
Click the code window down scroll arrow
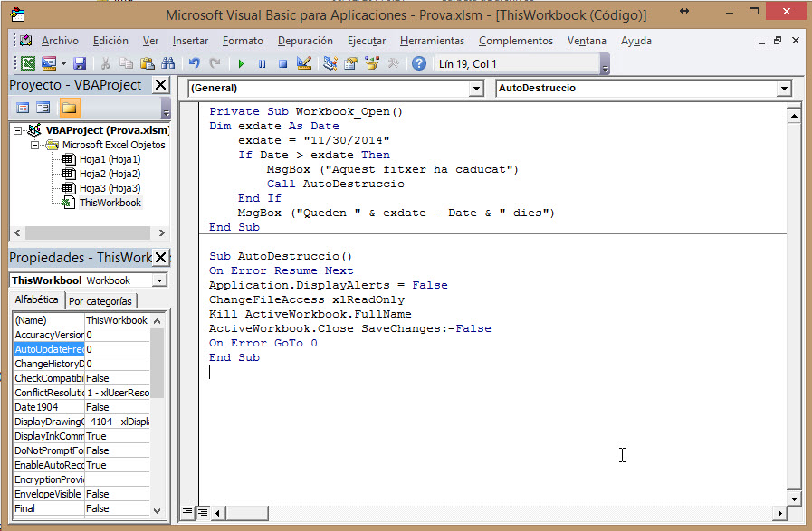(794, 499)
